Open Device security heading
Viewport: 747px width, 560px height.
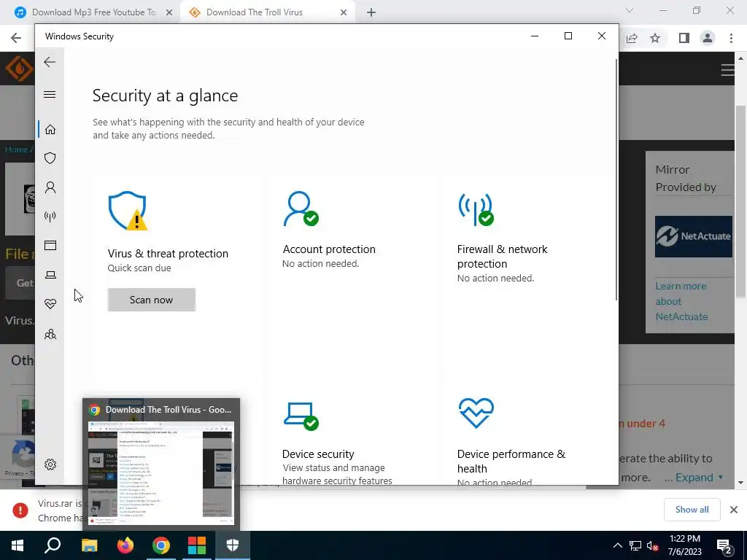(318, 454)
